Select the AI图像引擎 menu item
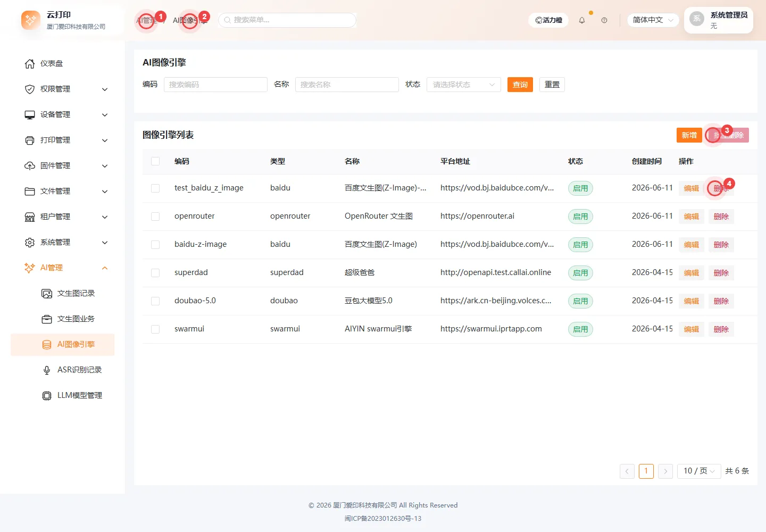766x532 pixels. (63, 345)
